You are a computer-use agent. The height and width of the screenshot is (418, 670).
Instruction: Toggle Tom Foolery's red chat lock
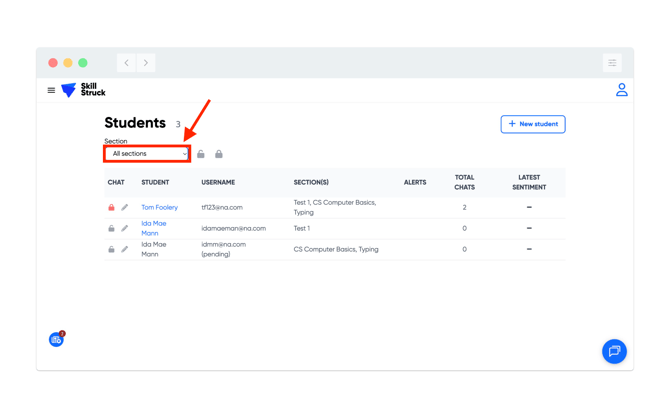click(111, 208)
